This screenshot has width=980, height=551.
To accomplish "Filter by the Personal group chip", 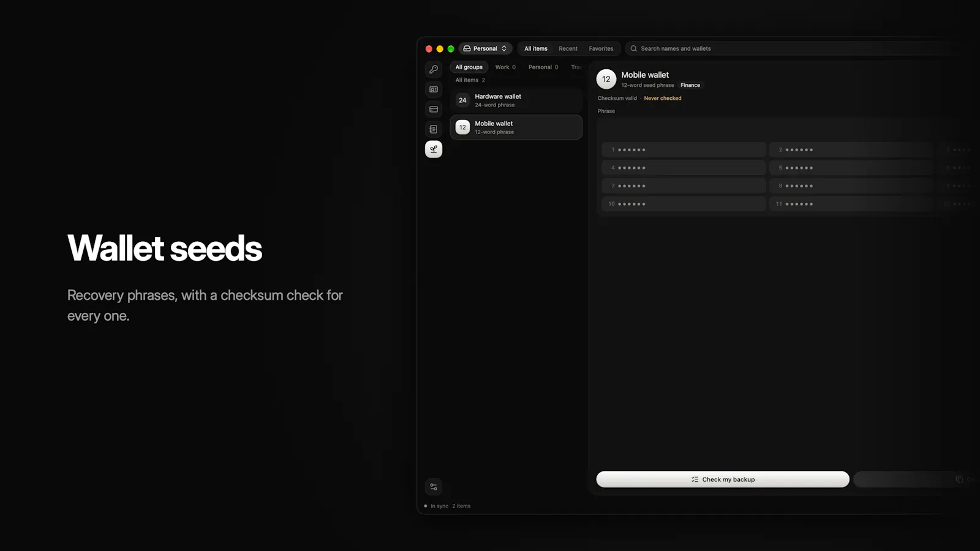I will coord(543,67).
